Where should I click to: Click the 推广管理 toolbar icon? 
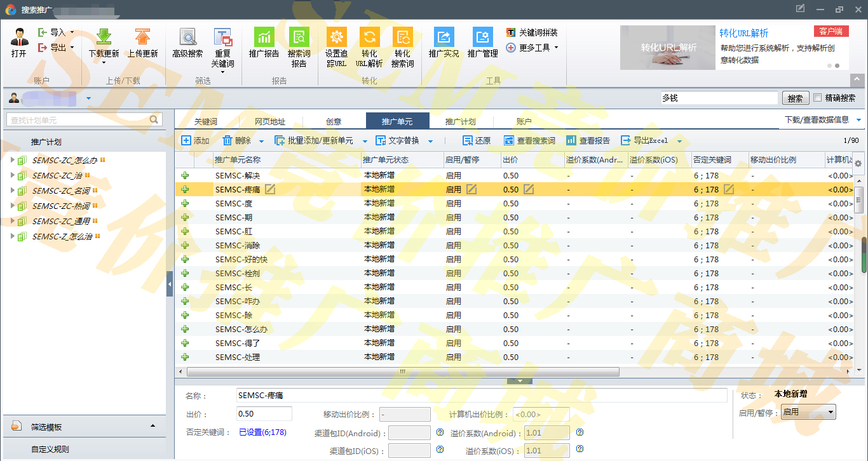click(482, 37)
